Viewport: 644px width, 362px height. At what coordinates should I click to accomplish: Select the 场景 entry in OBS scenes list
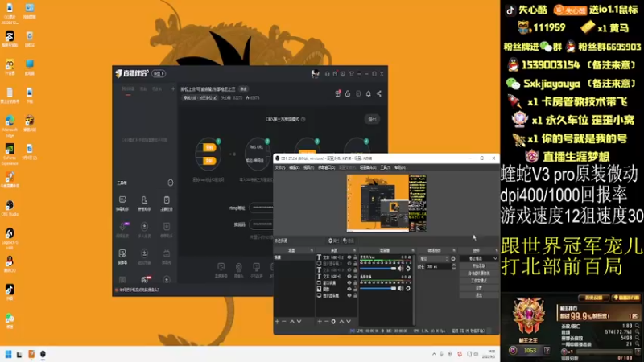click(x=294, y=257)
